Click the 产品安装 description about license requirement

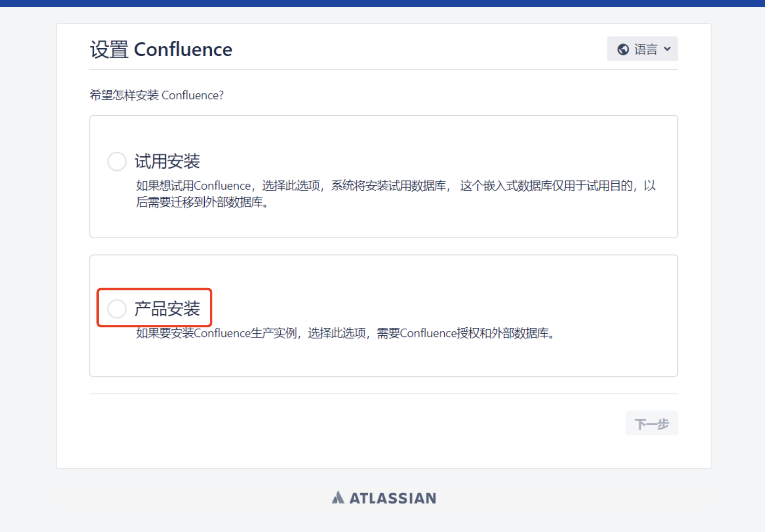[x=346, y=333]
